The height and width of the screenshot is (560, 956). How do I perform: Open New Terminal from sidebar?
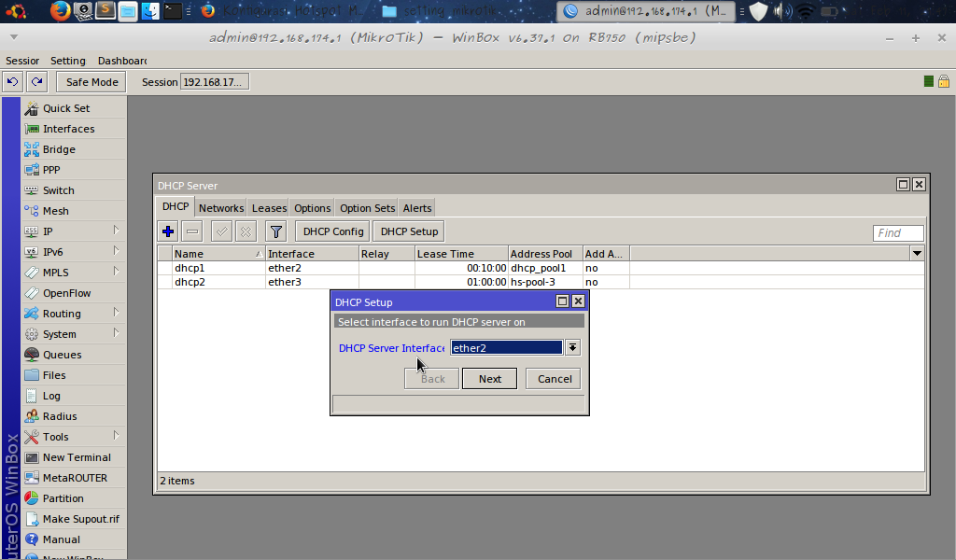(x=74, y=456)
